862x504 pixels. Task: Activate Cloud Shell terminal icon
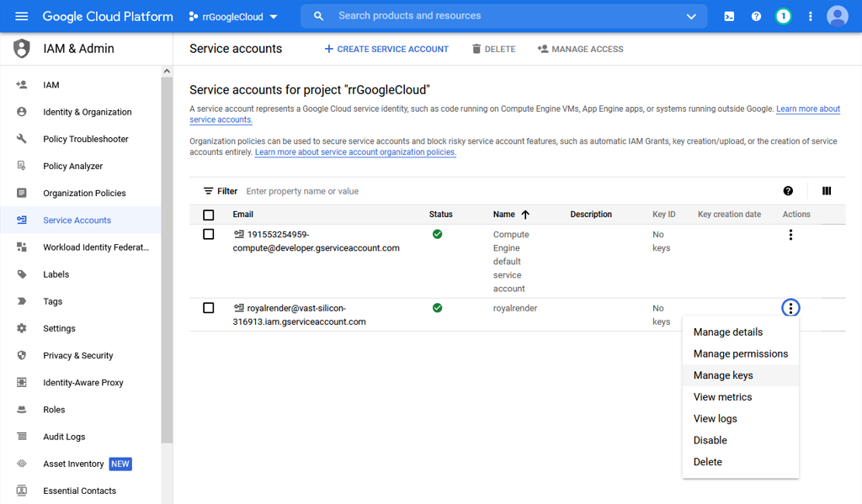(x=729, y=17)
